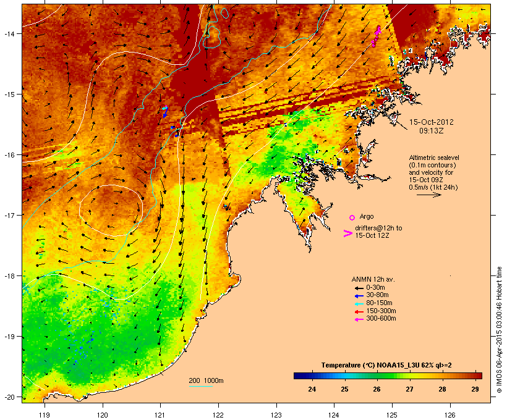The height and width of the screenshot is (420, 507).
Task: Click the '30-80m' depth label
Action: point(377,295)
